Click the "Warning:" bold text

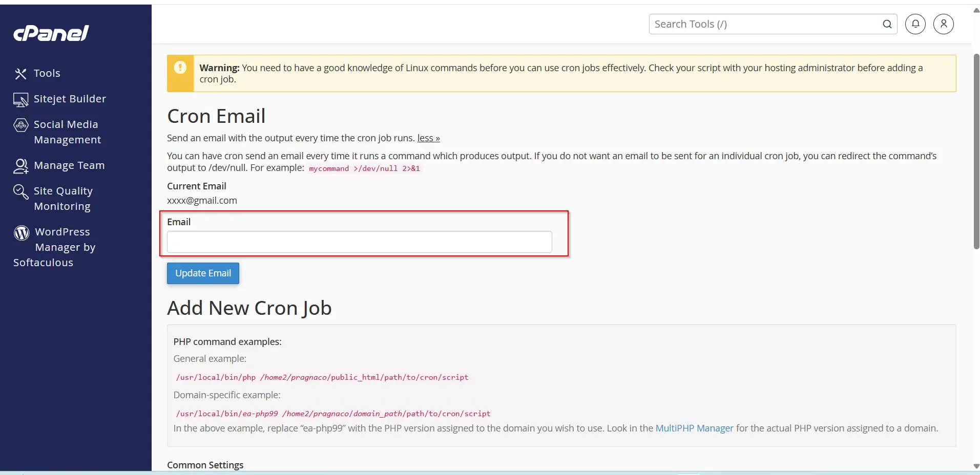click(x=219, y=68)
